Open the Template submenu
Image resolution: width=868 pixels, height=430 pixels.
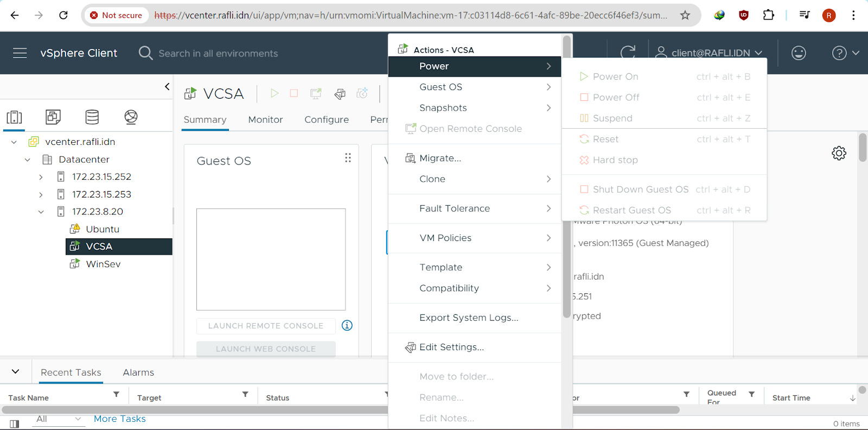(x=475, y=267)
